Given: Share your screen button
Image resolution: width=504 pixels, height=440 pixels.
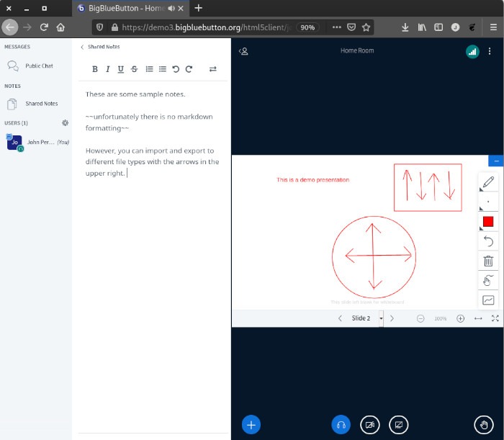Looking at the screenshot, I should (399, 425).
